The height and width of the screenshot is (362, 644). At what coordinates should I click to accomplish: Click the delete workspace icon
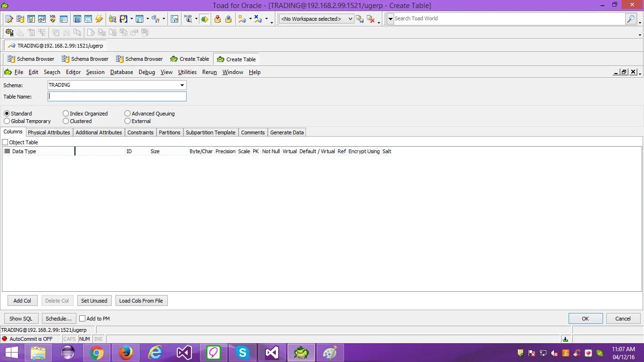coord(371,19)
